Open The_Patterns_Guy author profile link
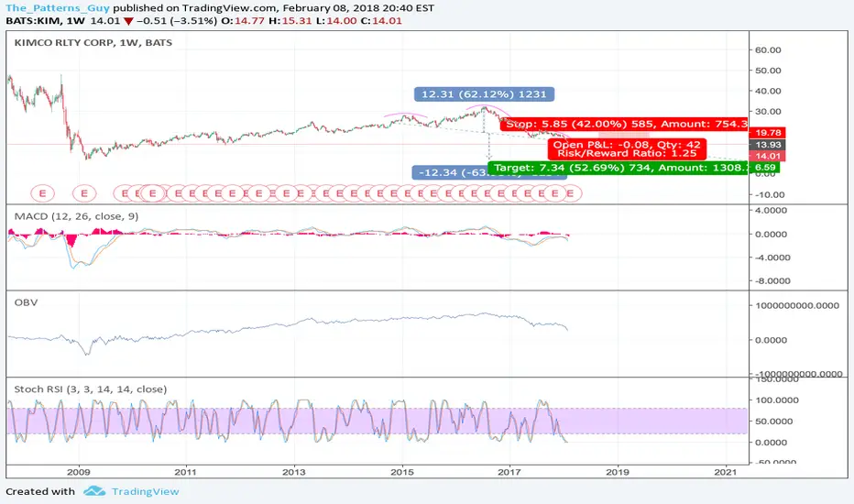 pos(58,8)
